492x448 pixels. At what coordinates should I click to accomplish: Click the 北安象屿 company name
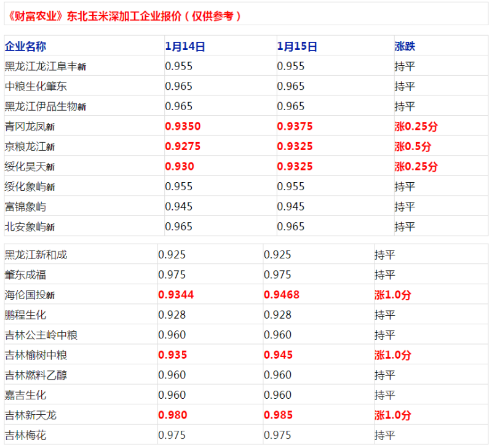pyautogui.click(x=30, y=226)
